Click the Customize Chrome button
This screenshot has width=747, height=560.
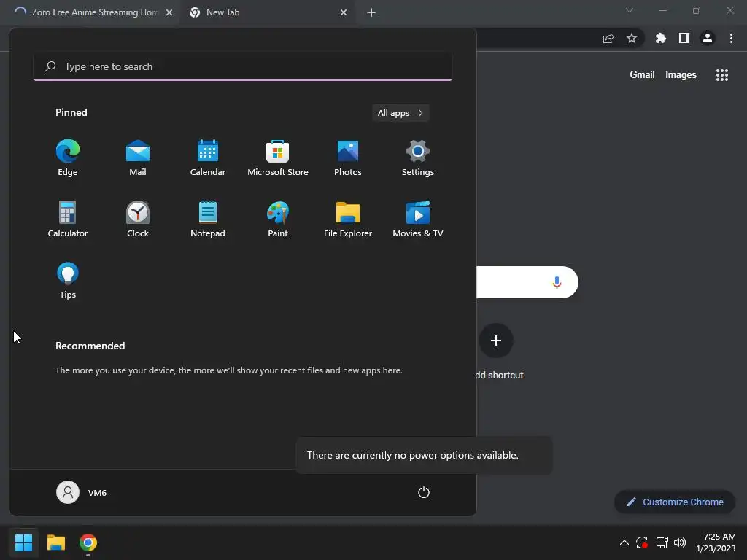point(675,502)
